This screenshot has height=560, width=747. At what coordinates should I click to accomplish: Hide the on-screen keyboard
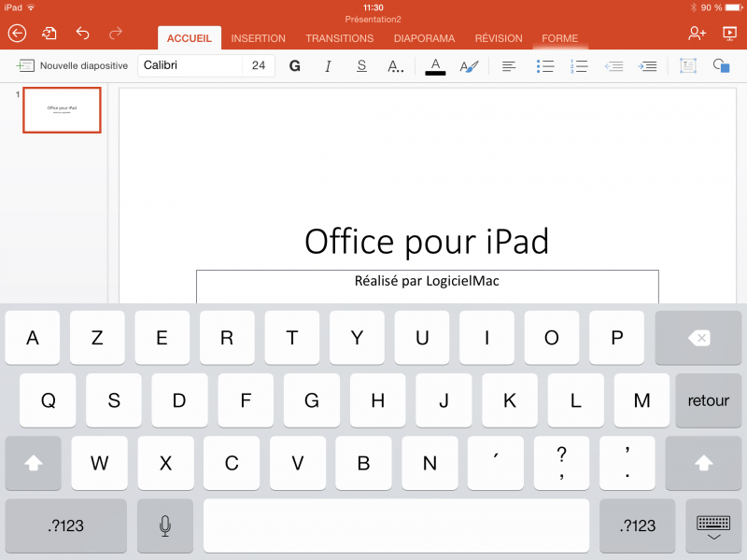[713, 525]
